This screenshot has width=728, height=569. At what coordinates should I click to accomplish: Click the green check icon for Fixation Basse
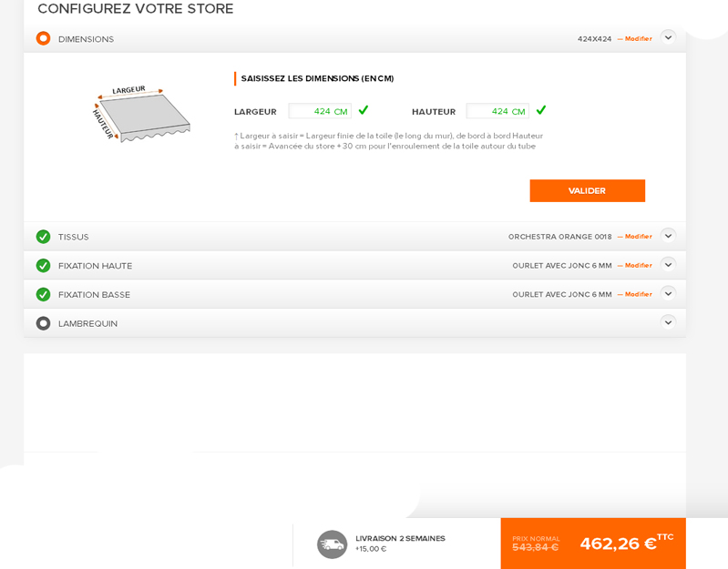coord(43,295)
